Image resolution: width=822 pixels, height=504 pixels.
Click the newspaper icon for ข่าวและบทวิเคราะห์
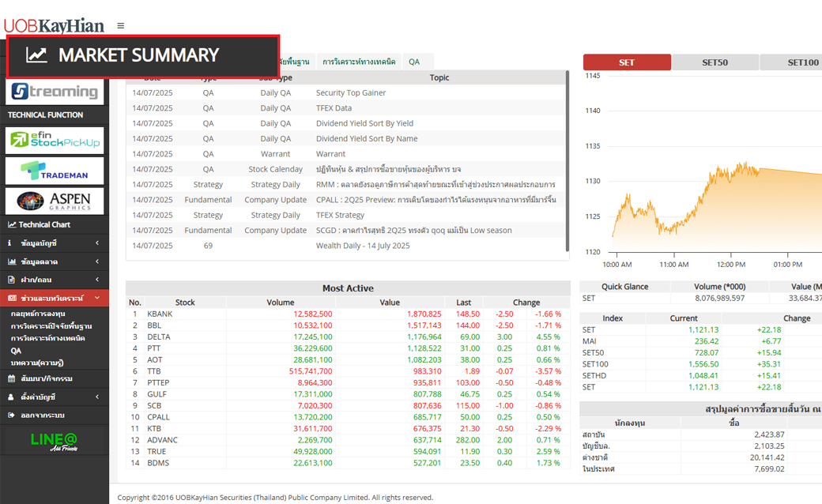point(12,298)
